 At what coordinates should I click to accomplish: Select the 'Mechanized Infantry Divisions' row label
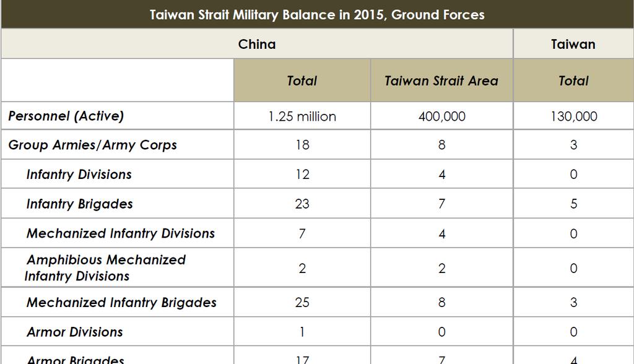121,233
